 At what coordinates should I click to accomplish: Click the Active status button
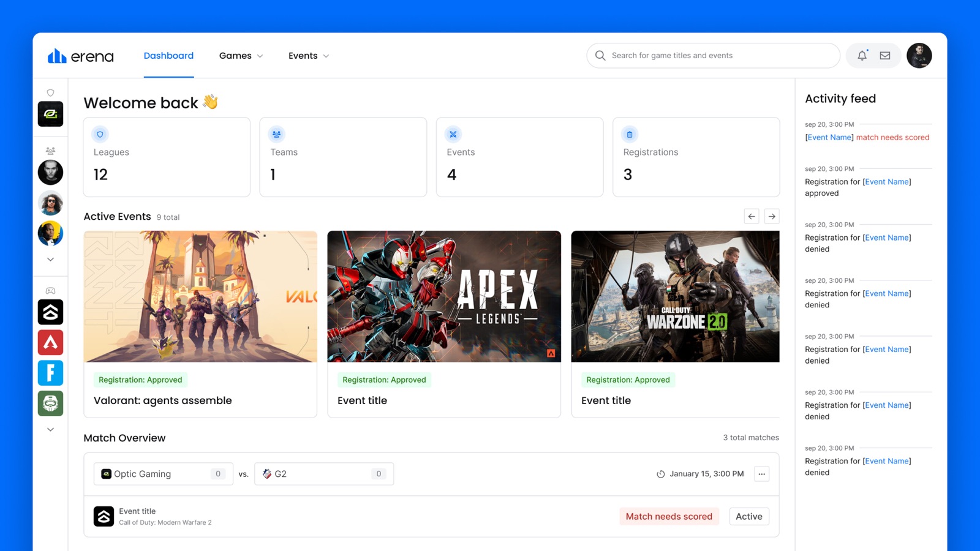(x=749, y=516)
